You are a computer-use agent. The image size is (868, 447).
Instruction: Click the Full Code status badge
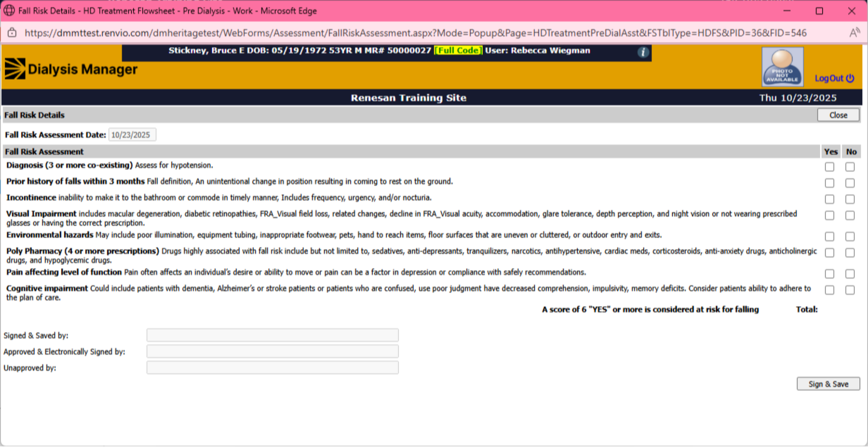point(458,51)
